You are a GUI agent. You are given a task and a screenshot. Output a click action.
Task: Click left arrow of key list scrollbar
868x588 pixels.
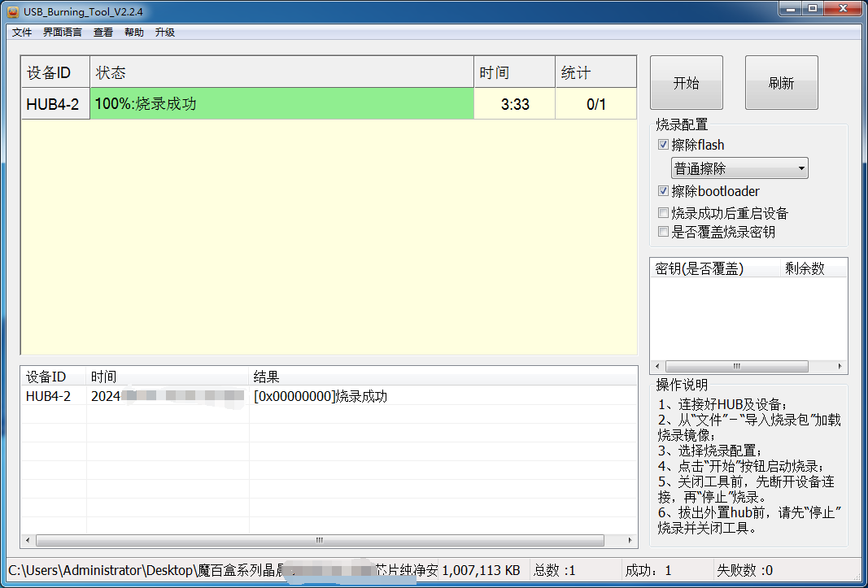point(658,367)
